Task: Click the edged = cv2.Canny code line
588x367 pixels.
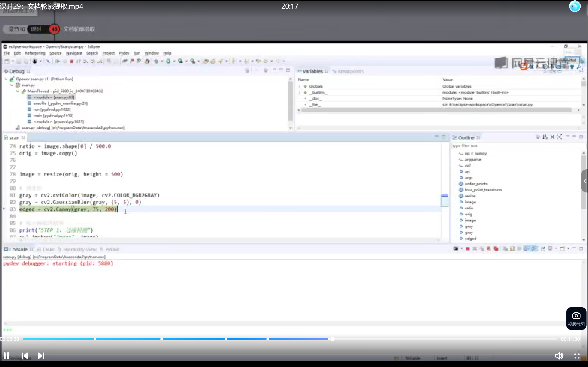Action: click(x=69, y=209)
